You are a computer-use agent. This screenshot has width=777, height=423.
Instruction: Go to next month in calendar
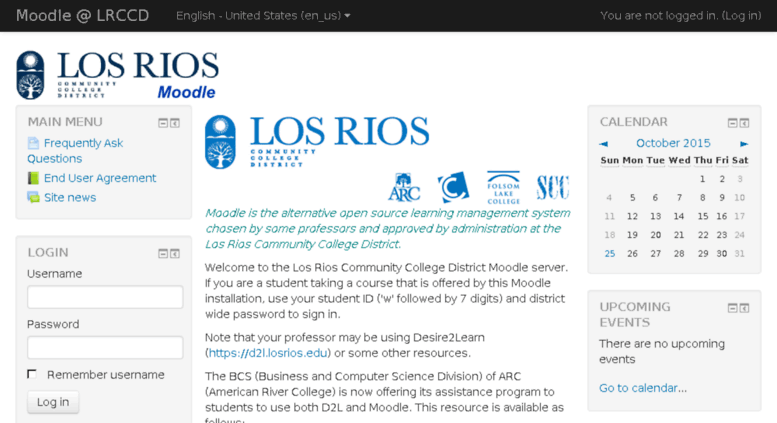(x=744, y=144)
